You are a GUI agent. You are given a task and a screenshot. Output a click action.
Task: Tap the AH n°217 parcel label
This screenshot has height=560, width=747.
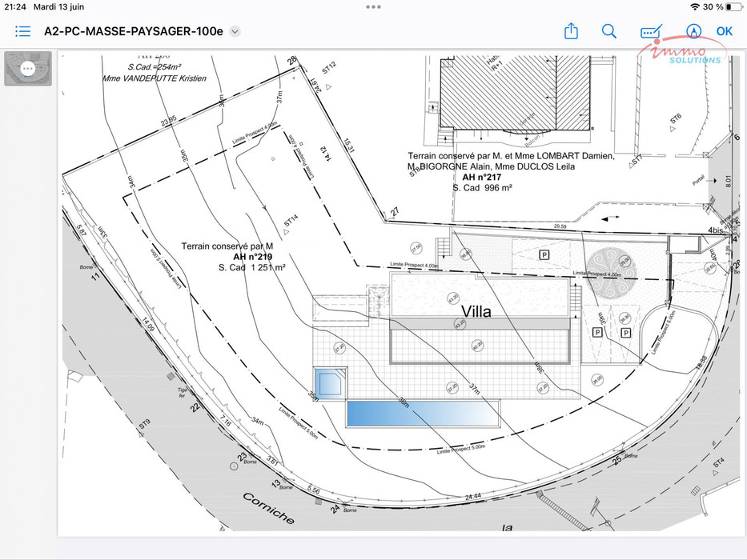[482, 177]
